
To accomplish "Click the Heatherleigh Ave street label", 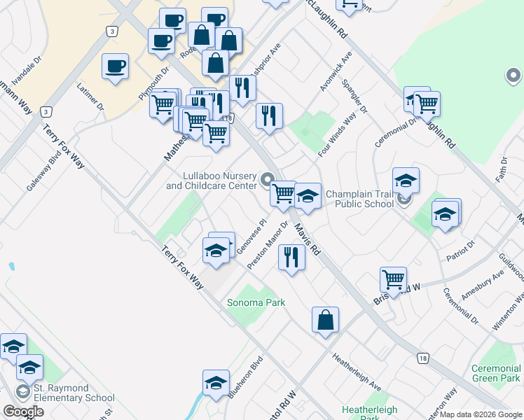I will [x=357, y=372].
